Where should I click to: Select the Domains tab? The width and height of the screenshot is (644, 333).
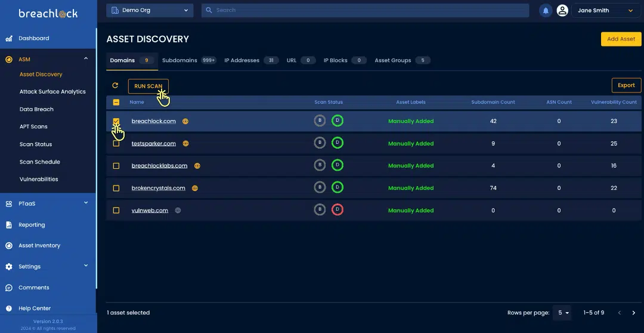coord(132,60)
